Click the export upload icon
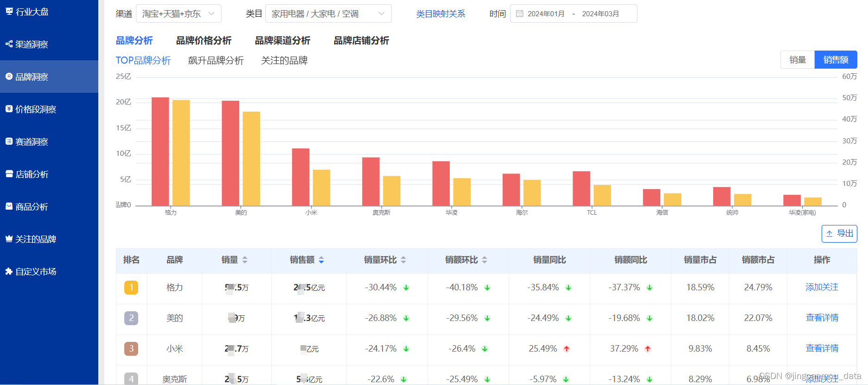This screenshot has height=385, width=868. (830, 234)
